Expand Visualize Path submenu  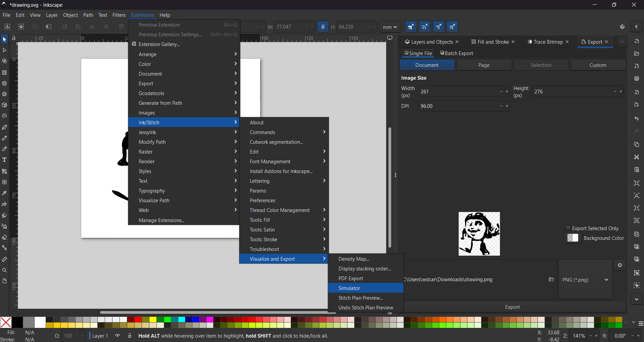(184, 200)
